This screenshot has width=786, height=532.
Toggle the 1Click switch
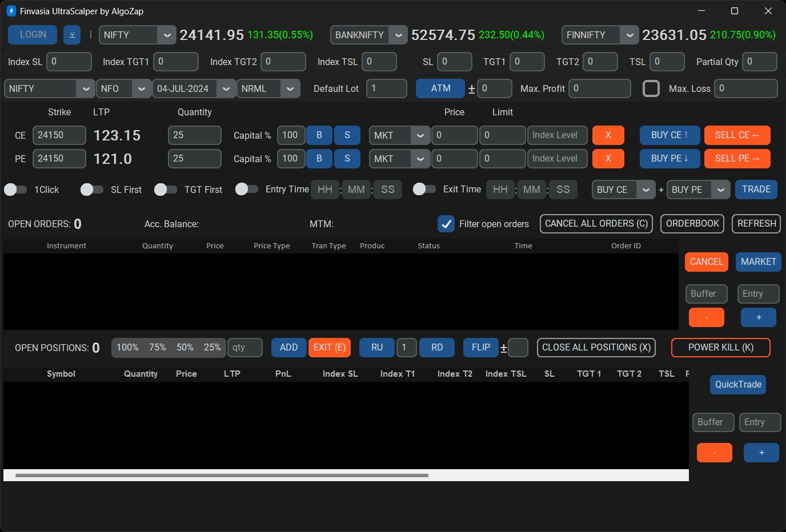(x=15, y=190)
